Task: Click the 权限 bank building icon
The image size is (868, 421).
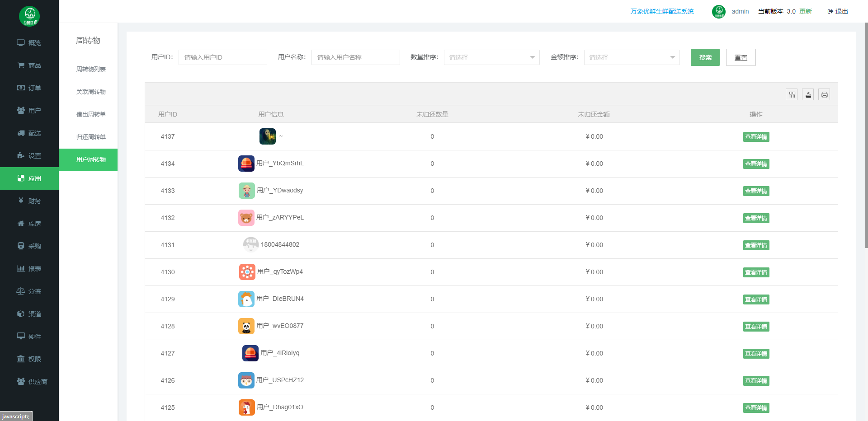Action: click(x=21, y=359)
